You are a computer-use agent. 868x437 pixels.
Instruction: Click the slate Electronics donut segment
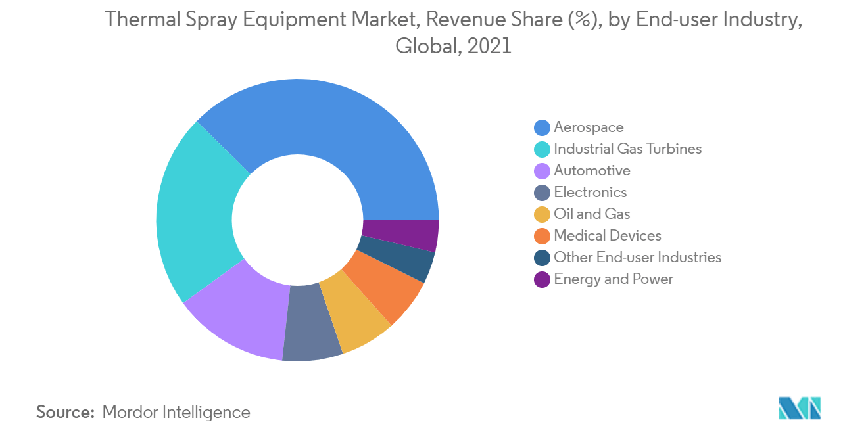click(x=310, y=323)
